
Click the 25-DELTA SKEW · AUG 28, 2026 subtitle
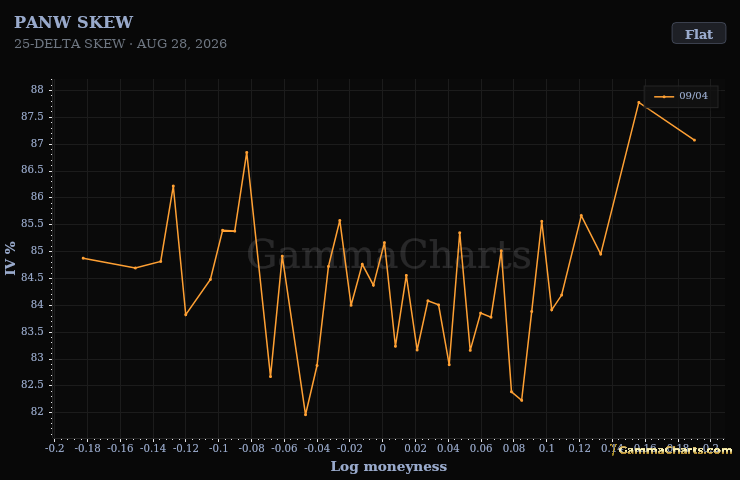coord(120,44)
